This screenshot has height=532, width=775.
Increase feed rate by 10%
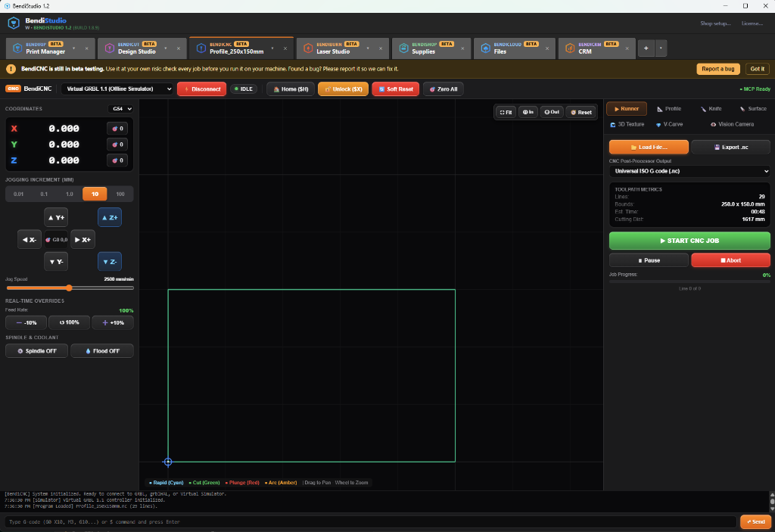pos(113,322)
